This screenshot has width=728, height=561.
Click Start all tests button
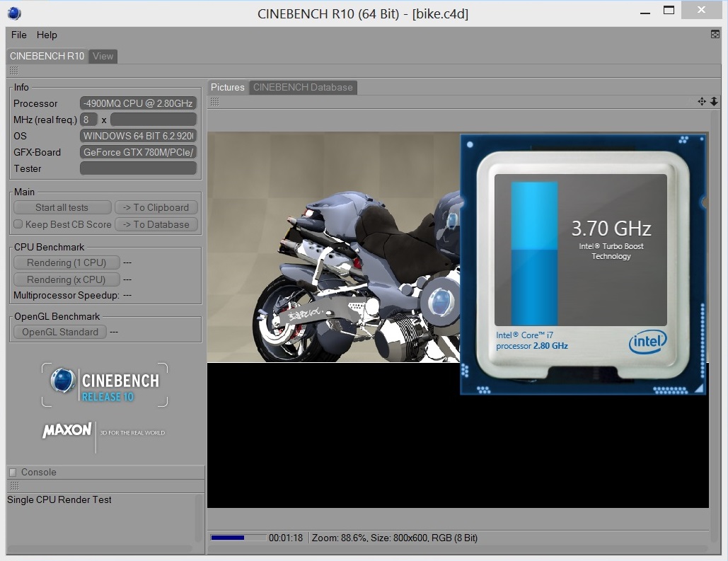pyautogui.click(x=62, y=207)
